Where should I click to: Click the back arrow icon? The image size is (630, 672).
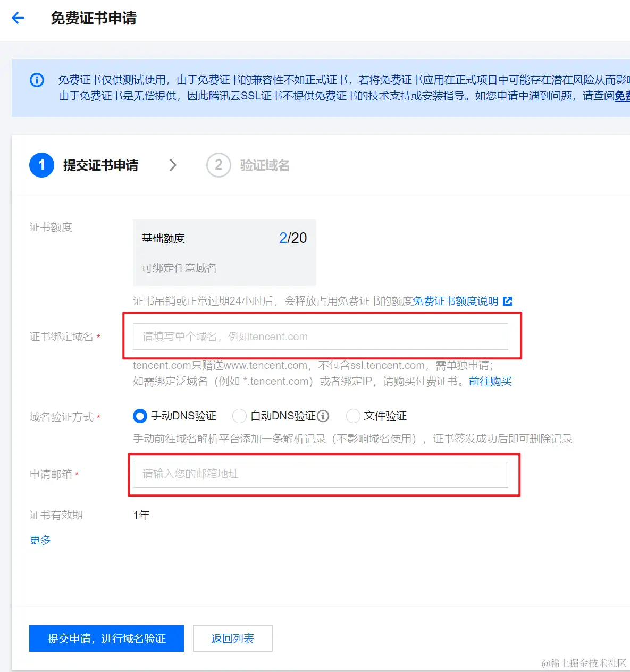18,18
